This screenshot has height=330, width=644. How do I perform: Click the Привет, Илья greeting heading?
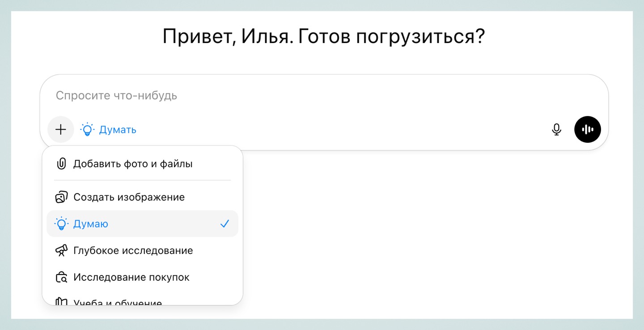(x=323, y=37)
